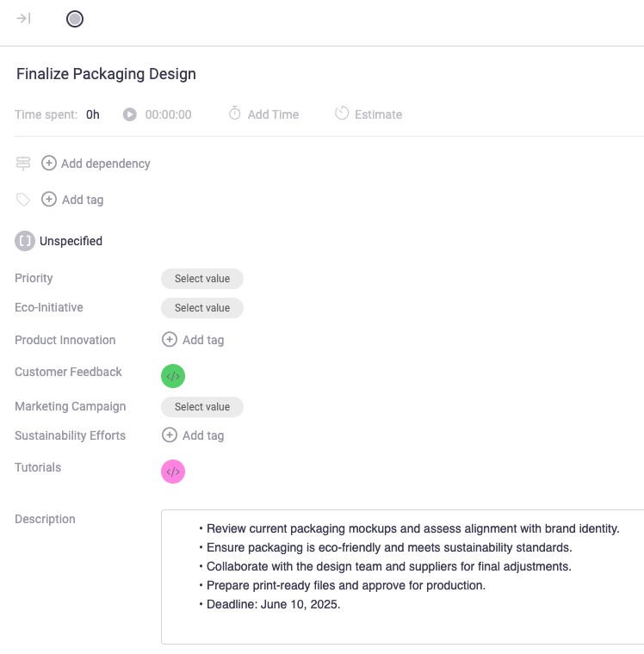
Task: Click the Add Time stopwatch icon
Action: (234, 114)
